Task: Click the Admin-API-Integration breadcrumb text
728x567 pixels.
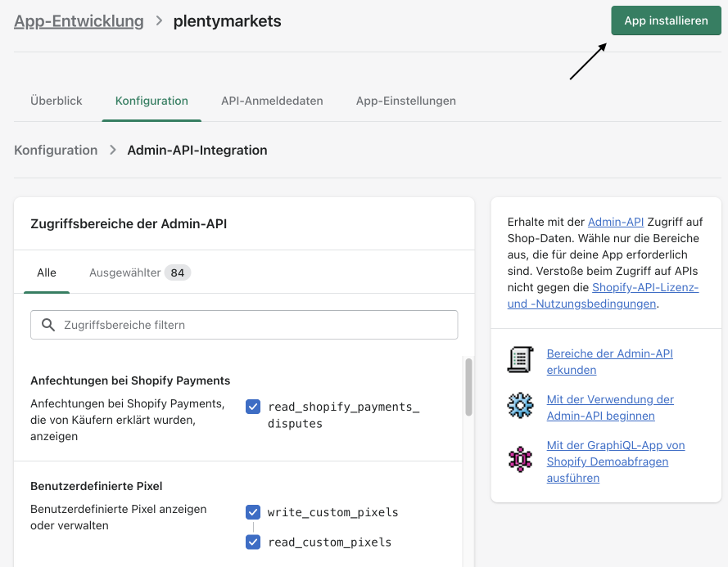Action: pos(197,151)
